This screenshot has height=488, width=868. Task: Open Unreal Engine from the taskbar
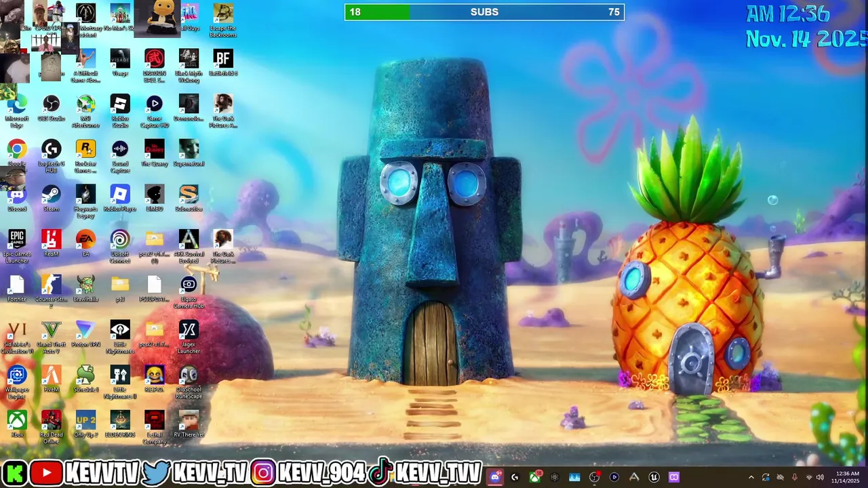point(654,477)
